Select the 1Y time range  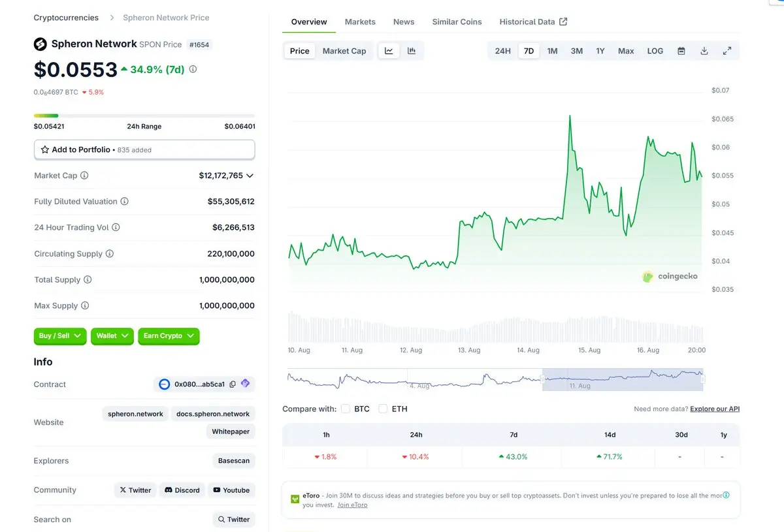pos(600,51)
